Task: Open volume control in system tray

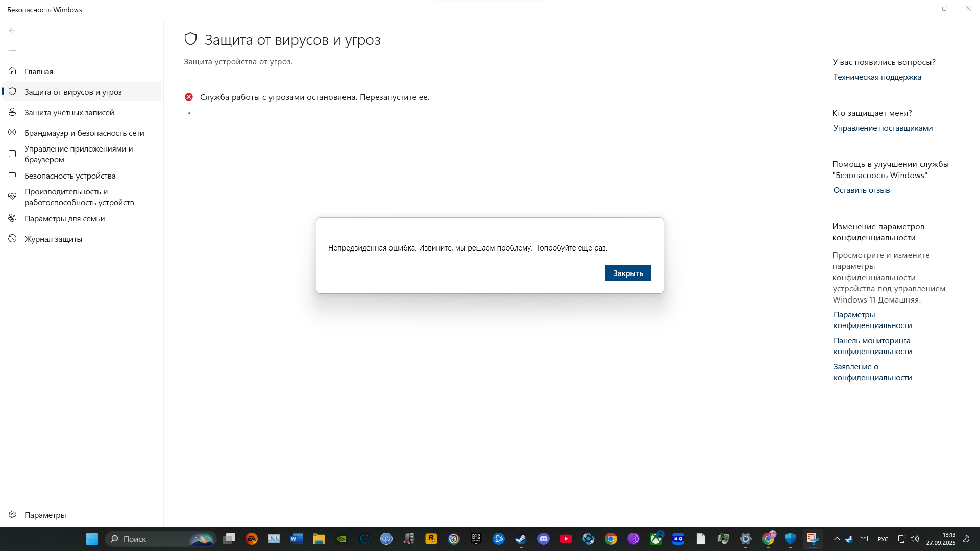Action: tap(915, 539)
